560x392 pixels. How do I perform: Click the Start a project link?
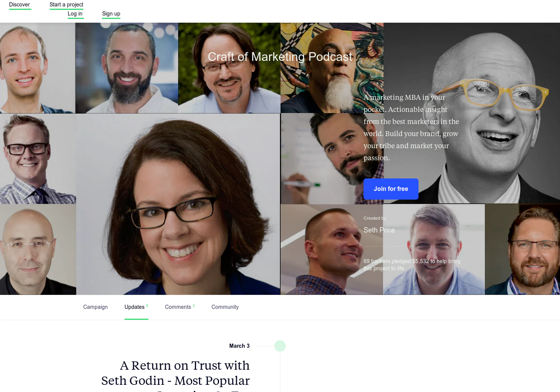[66, 5]
